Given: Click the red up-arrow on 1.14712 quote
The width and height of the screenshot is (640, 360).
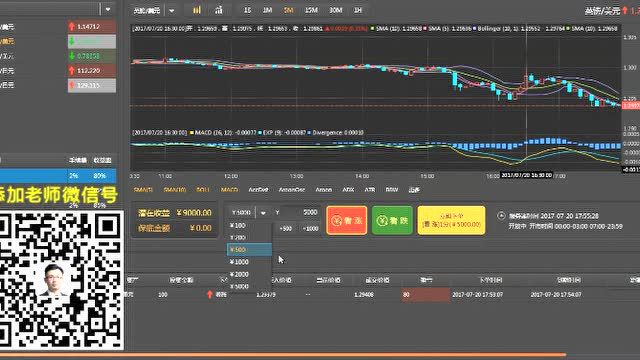Looking at the screenshot, I should (x=72, y=27).
